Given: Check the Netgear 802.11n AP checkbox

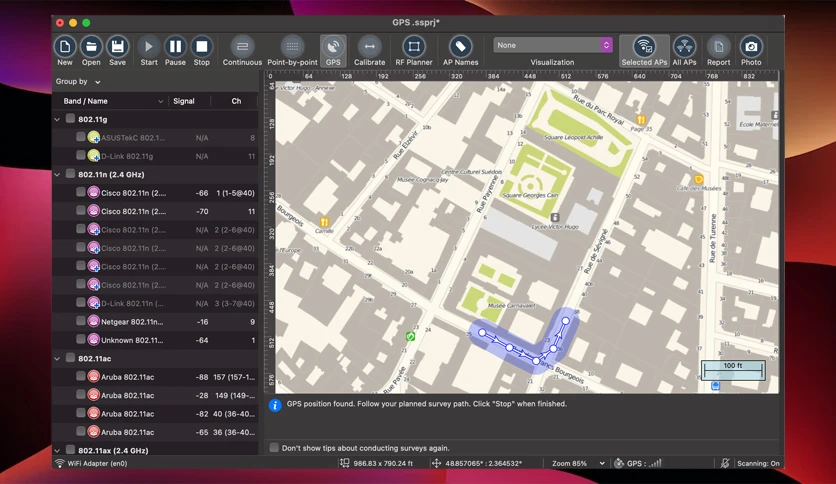Looking at the screenshot, I should 81,321.
